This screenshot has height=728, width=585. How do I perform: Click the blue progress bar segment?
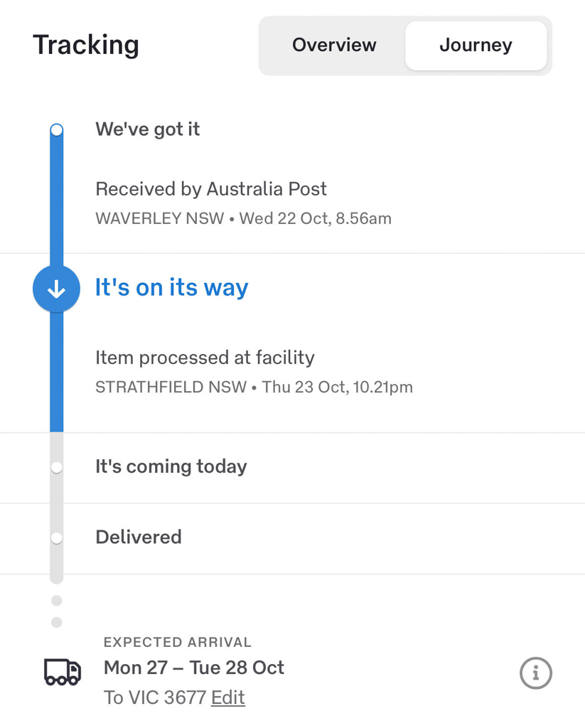click(x=56, y=370)
